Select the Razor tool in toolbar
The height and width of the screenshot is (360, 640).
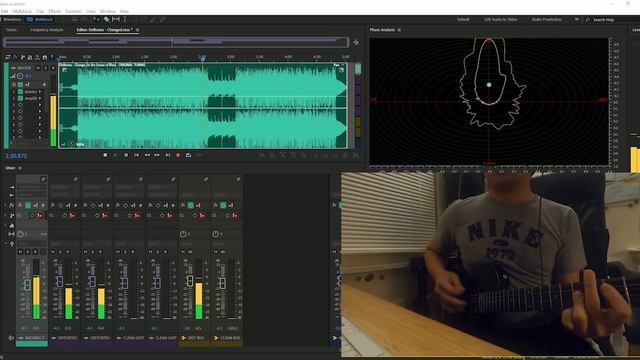[x=107, y=19]
